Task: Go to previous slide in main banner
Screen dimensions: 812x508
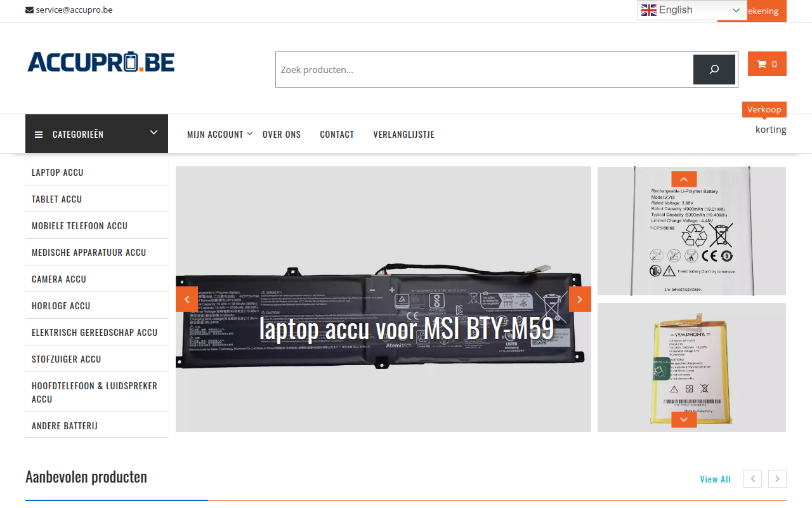Action: tap(187, 299)
